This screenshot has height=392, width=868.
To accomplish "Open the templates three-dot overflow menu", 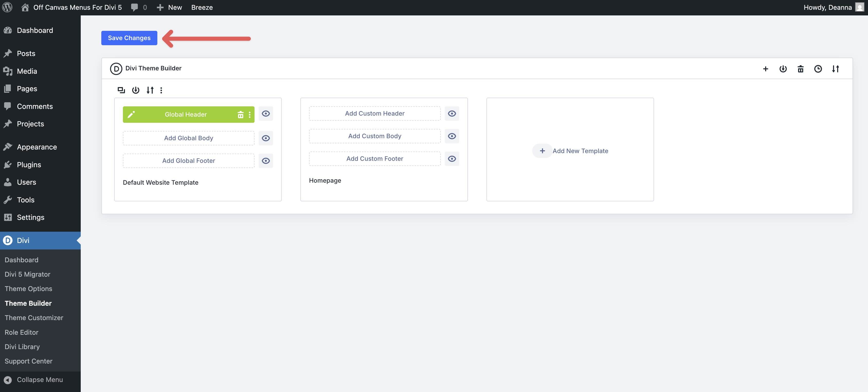I will [x=161, y=90].
